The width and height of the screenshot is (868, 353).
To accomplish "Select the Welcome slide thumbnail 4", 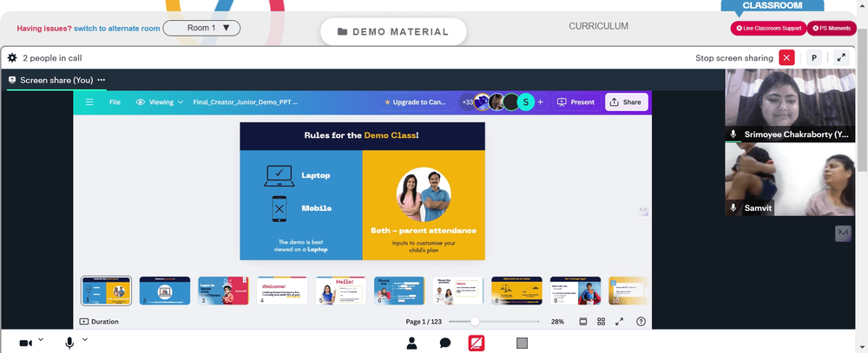I will tap(282, 291).
